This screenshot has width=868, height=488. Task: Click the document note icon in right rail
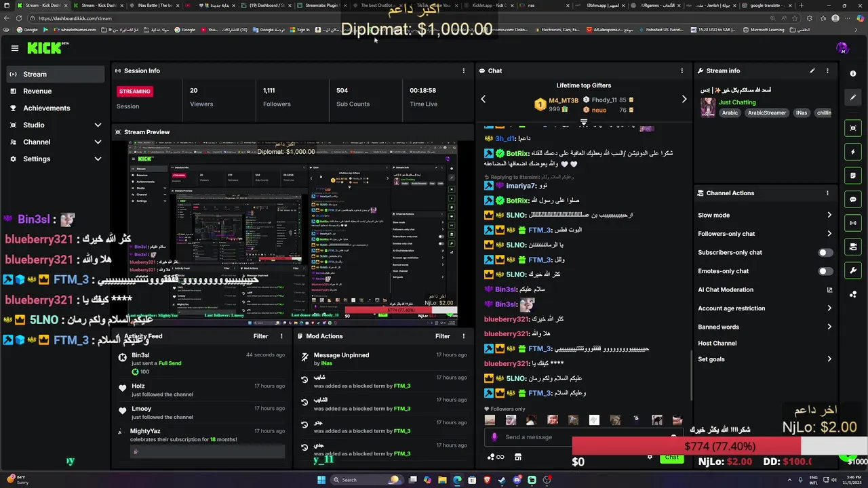point(853,176)
